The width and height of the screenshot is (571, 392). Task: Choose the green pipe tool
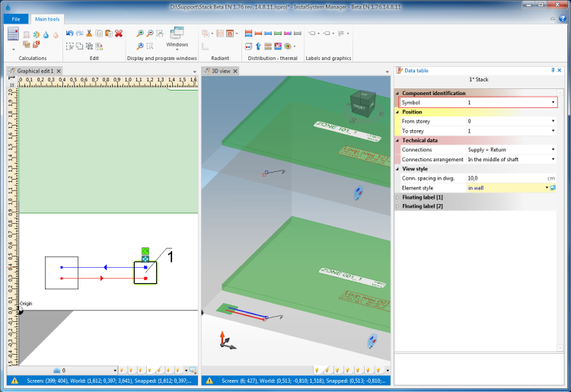(278, 33)
